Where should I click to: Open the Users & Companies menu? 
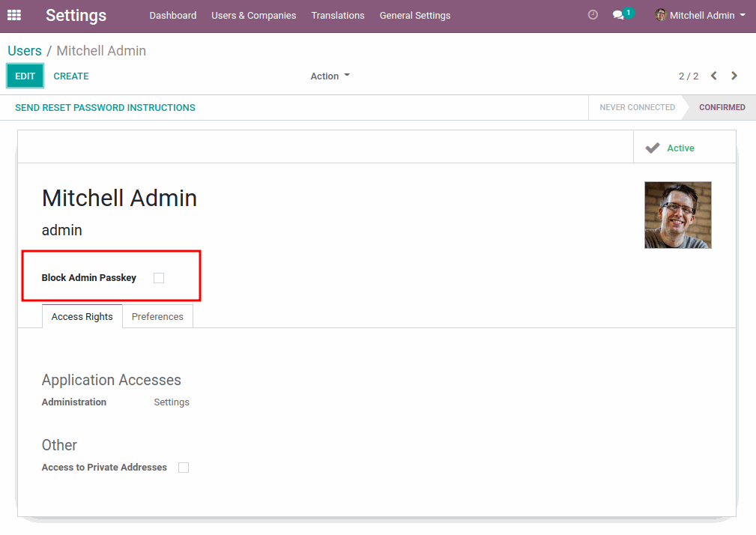253,16
